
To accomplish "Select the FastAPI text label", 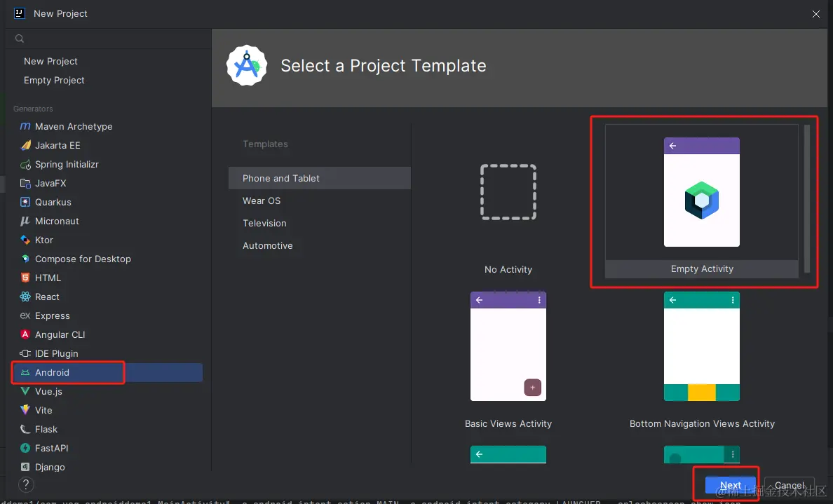I will point(51,448).
